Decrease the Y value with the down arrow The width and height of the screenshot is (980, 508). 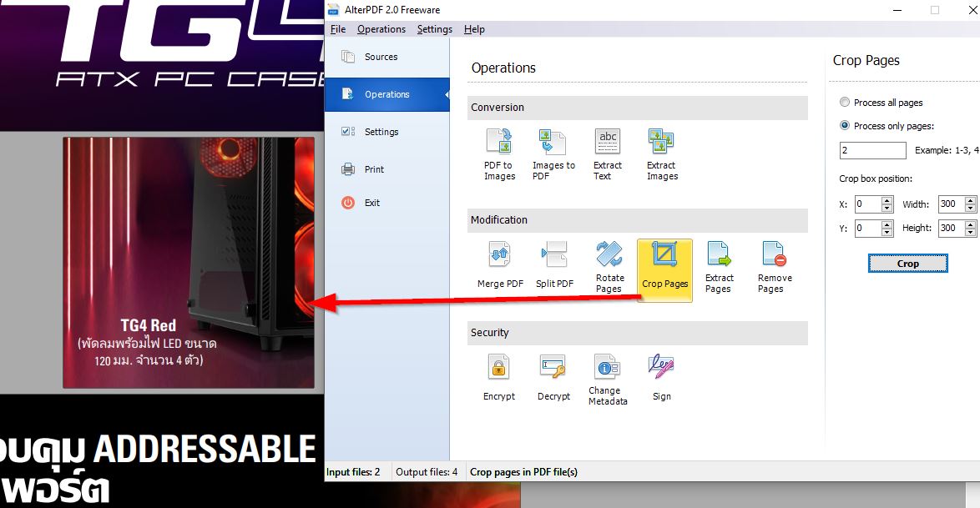(887, 233)
